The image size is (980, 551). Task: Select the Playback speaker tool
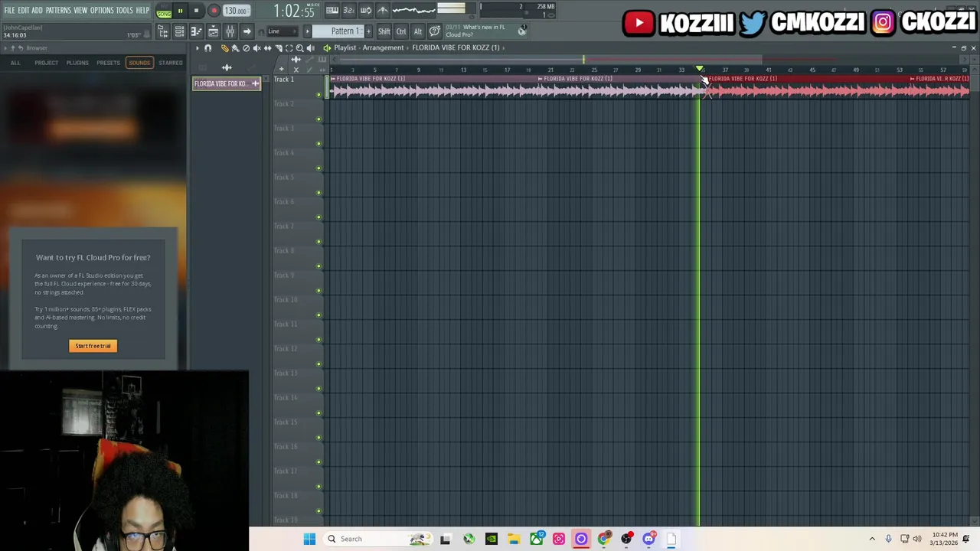310,48
